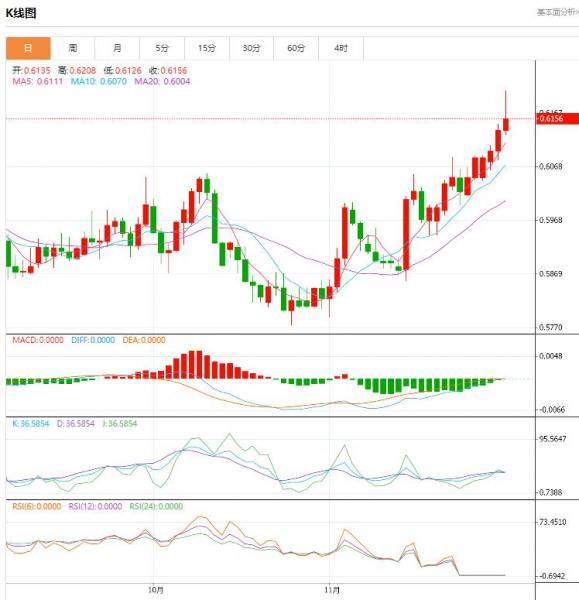Click the 10月 time axis marker
The image size is (579, 600).
(x=156, y=590)
